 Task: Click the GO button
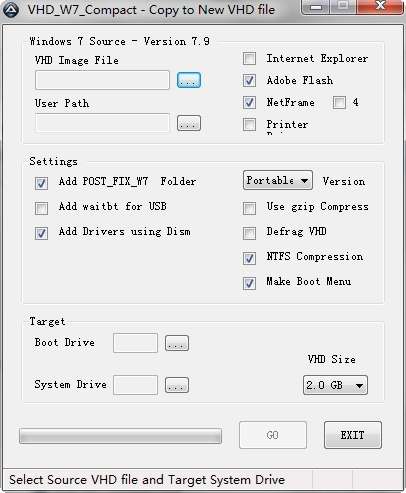coord(273,435)
